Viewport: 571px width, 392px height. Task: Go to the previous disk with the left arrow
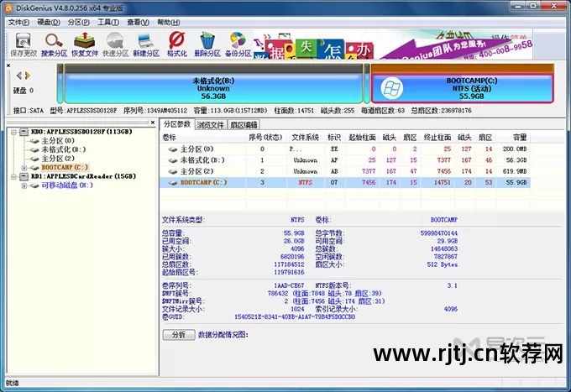pos(19,76)
